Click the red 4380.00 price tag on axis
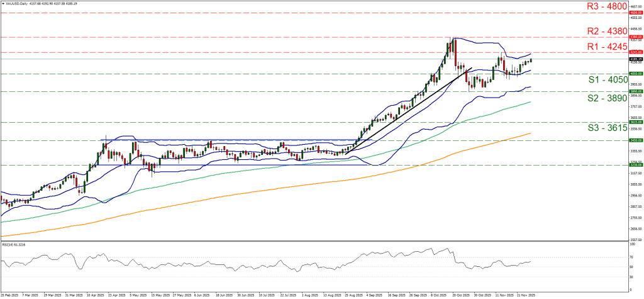Viewport: 644px width, 299px height. click(x=635, y=37)
